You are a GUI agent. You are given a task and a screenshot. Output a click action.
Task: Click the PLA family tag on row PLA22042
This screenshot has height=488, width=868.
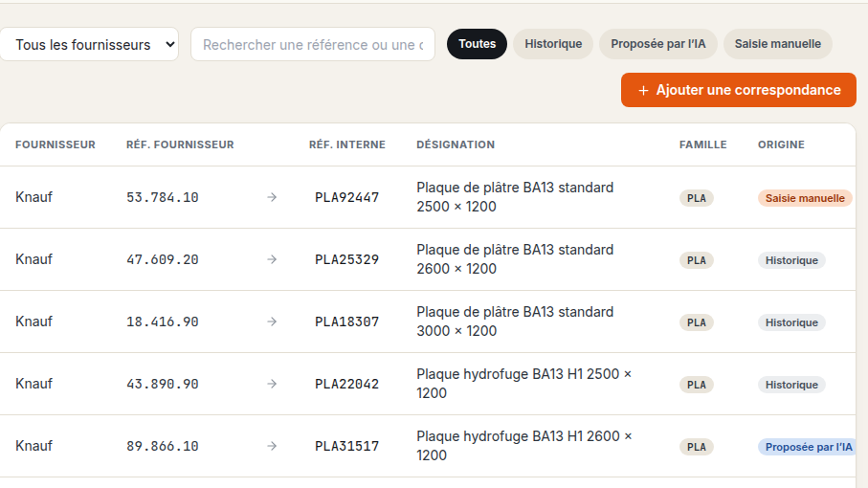(x=697, y=385)
